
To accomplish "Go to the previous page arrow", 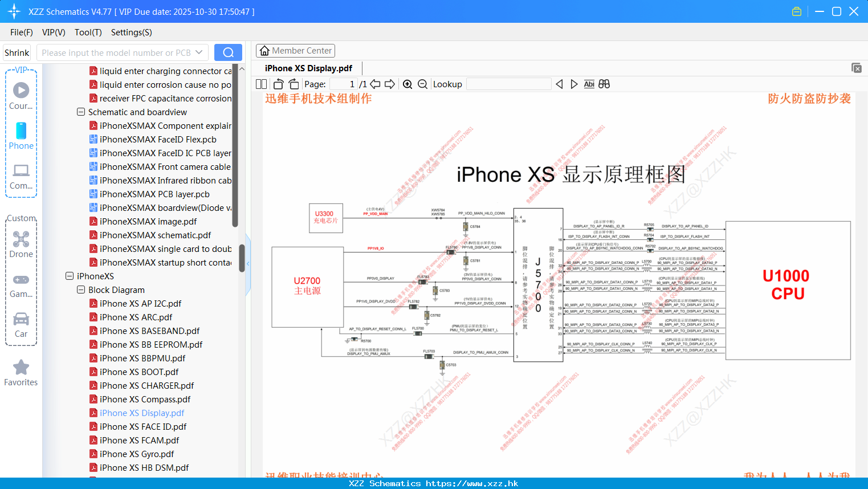I will pos(375,84).
